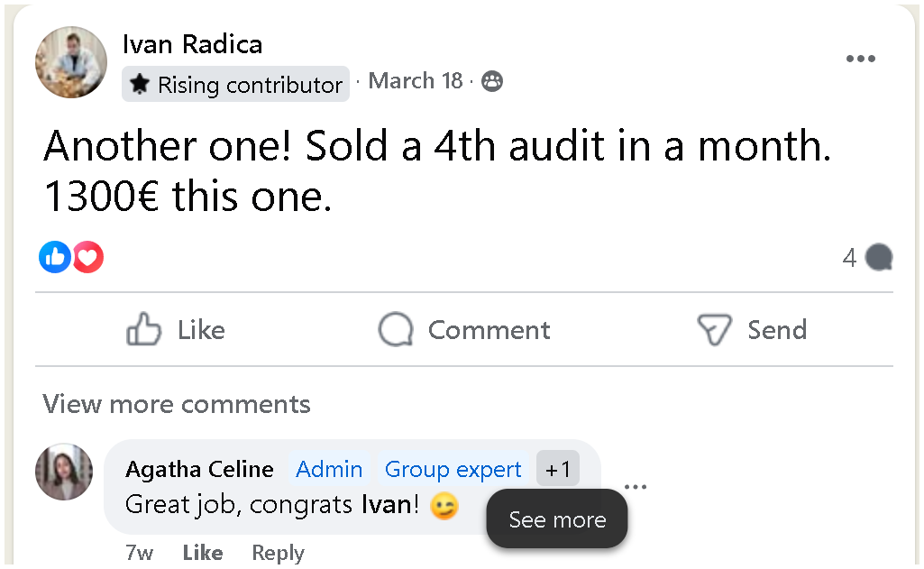Click the heart reaction icon below the post text
Screen dimensions: 924x569
(87, 257)
